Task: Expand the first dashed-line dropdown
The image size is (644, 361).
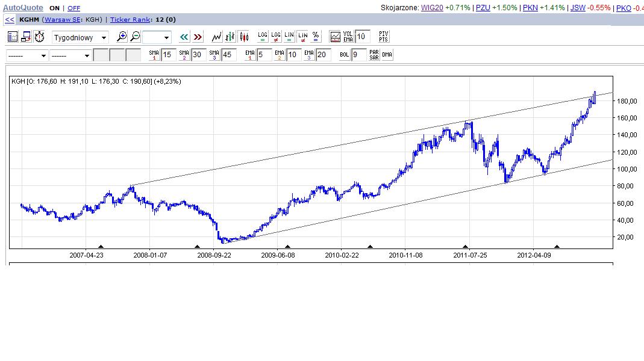Action: (x=27, y=55)
